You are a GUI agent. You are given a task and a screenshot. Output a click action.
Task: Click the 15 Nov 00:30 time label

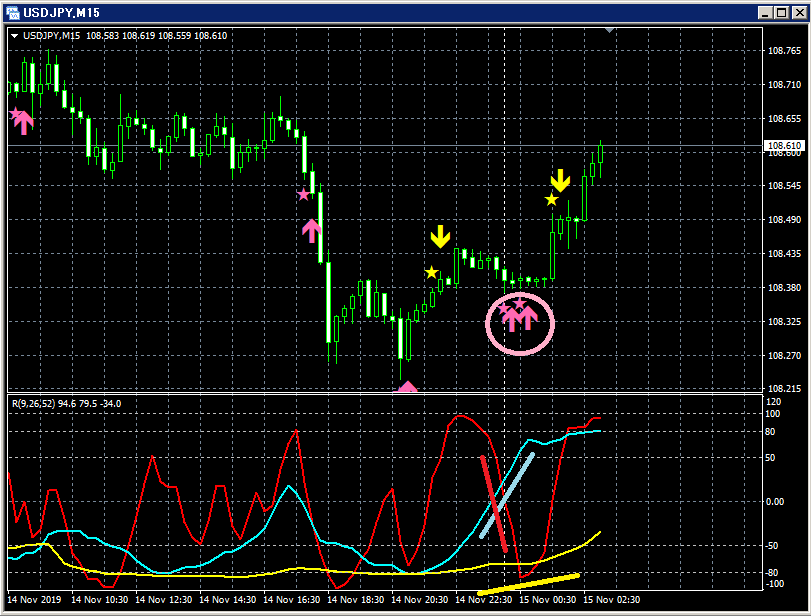point(548,600)
